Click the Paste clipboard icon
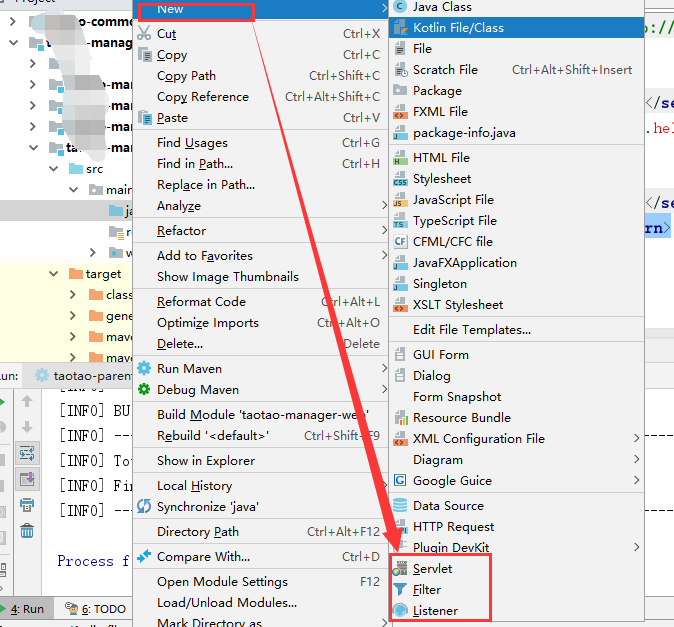Image resolution: width=674 pixels, height=627 pixels. (x=145, y=117)
